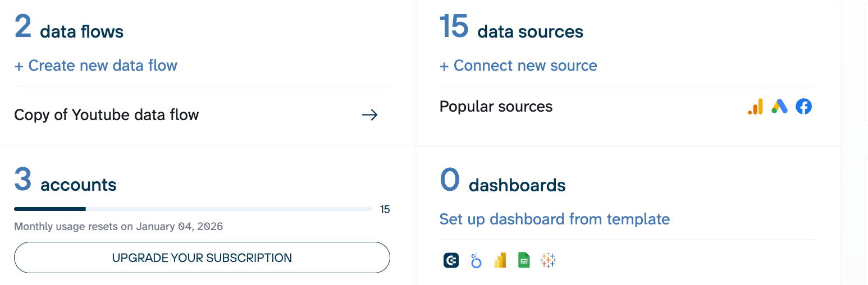Image resolution: width=868 pixels, height=285 pixels.
Task: Click the "15 data sources" heading
Action: pos(511,29)
